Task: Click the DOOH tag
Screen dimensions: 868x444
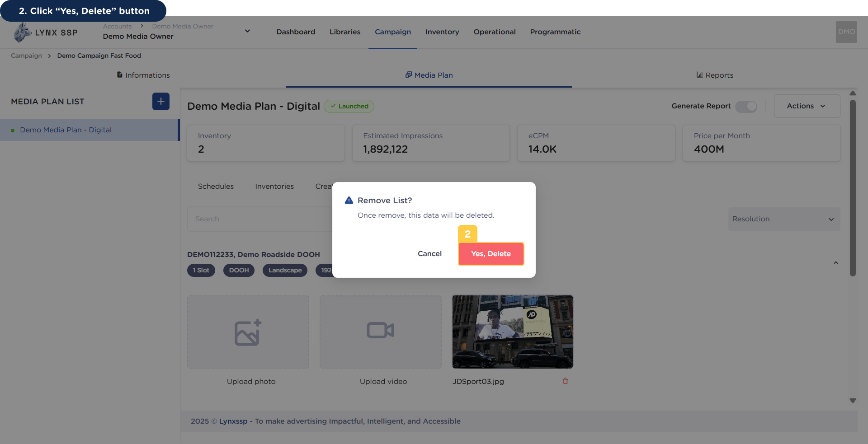Action: coord(239,271)
